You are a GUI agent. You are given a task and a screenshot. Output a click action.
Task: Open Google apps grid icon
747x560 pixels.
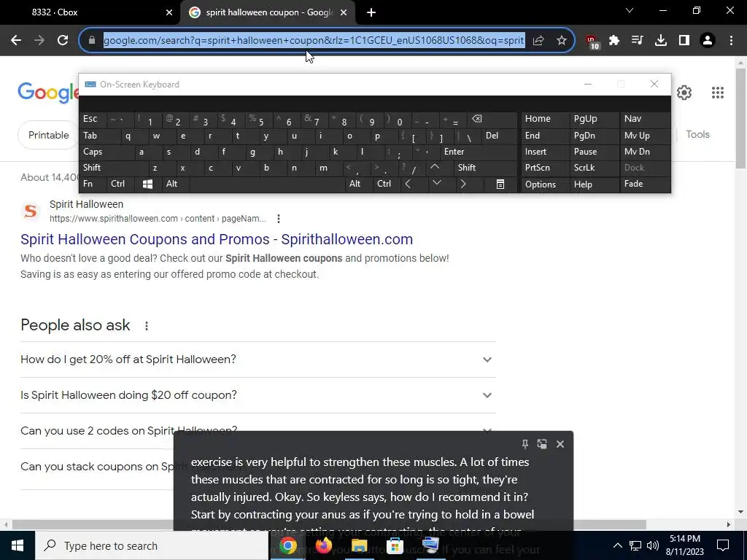[x=718, y=93]
